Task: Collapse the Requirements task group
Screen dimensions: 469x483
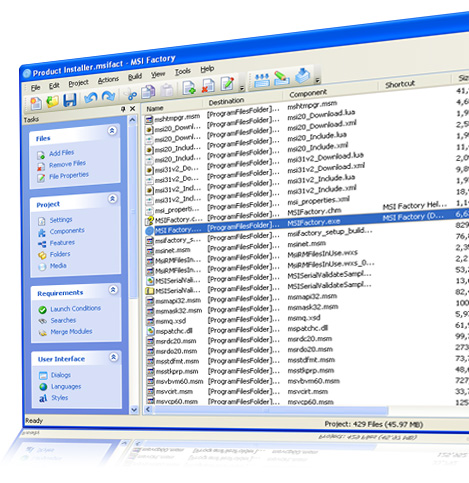Action: (x=113, y=289)
